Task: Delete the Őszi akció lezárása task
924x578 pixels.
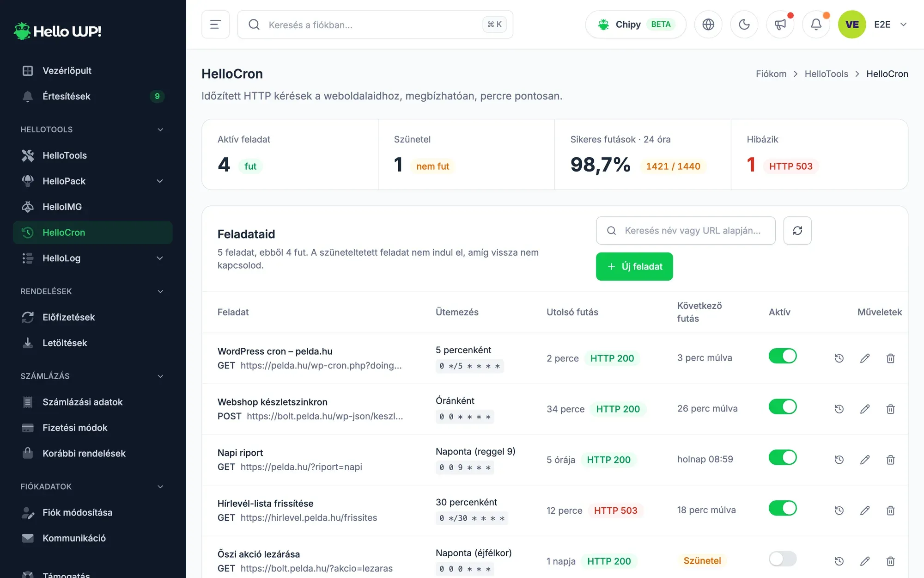Action: 891,561
